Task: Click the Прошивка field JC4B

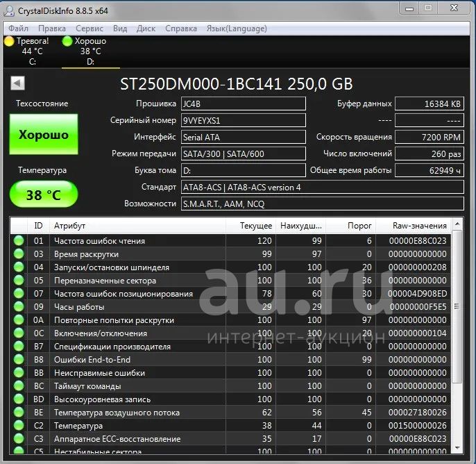Action: click(x=243, y=103)
